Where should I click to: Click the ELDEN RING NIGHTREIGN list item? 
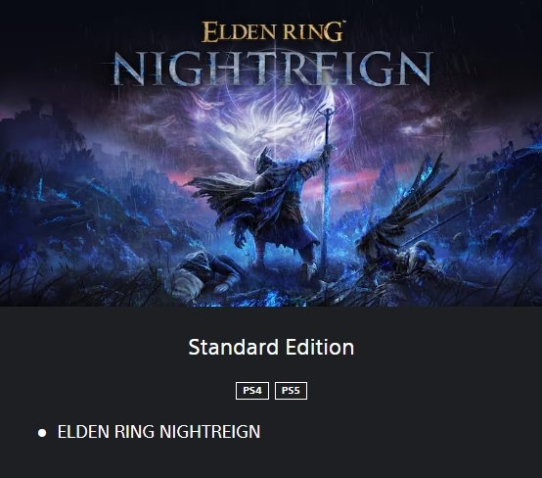click(x=159, y=432)
